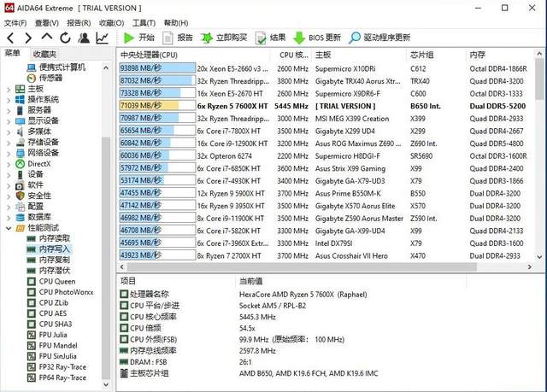Select the 43923 MB/秒 result bar
547x392 pixels.
click(x=157, y=255)
